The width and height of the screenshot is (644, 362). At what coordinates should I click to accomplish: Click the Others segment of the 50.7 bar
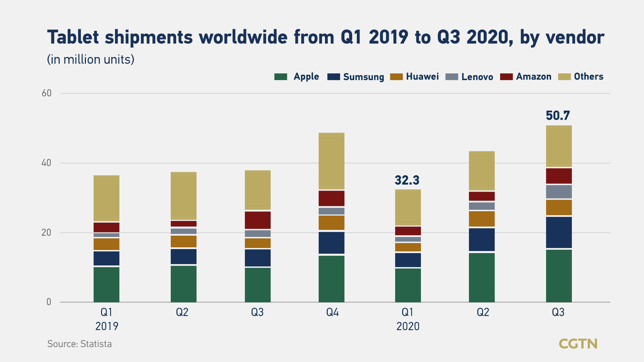point(559,146)
